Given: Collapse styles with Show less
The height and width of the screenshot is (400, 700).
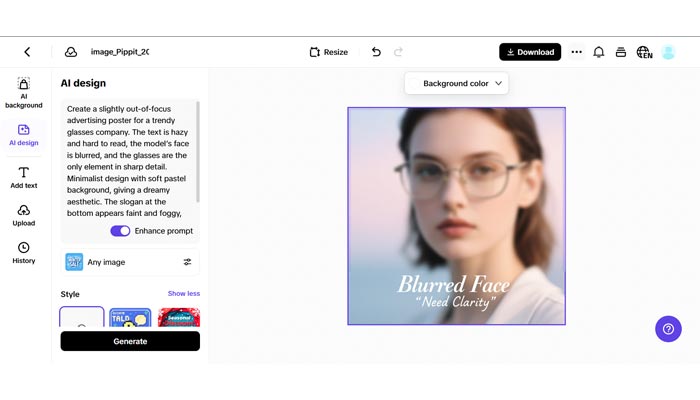Looking at the screenshot, I should pos(183,294).
